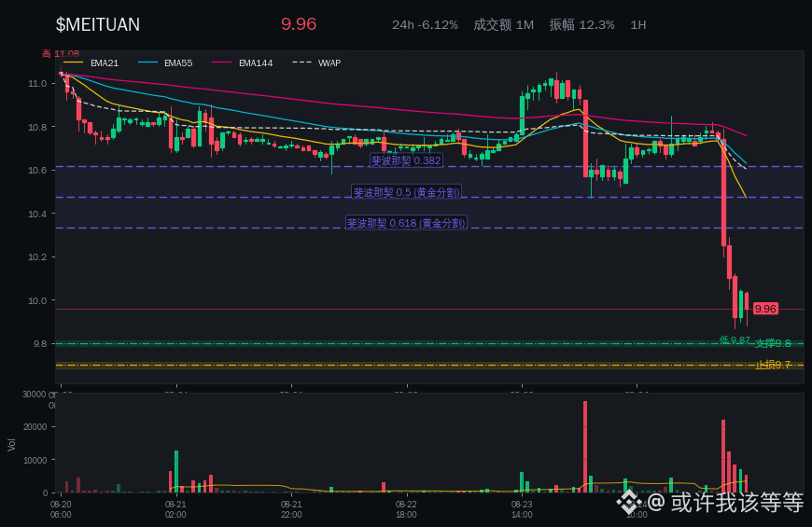Click the 10.4 price axis label

pos(37,214)
